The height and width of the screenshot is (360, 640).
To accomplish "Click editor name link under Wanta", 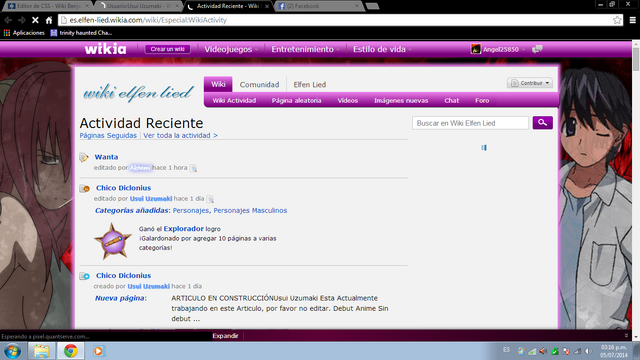I will click(140, 168).
